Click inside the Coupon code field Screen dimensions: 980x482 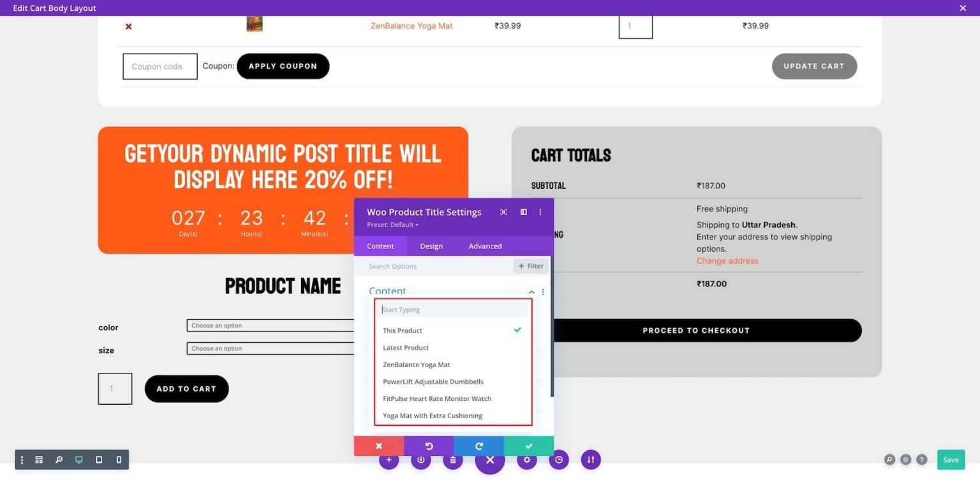click(160, 66)
